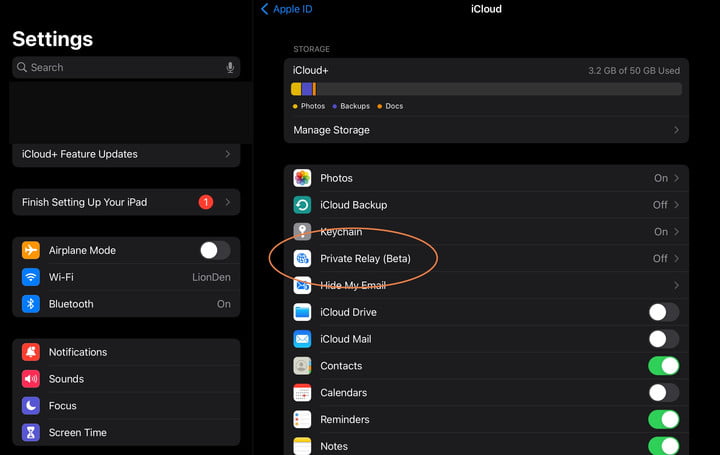This screenshot has width=720, height=455.
Task: Open Keychain chevron showing On
Action: (x=676, y=232)
